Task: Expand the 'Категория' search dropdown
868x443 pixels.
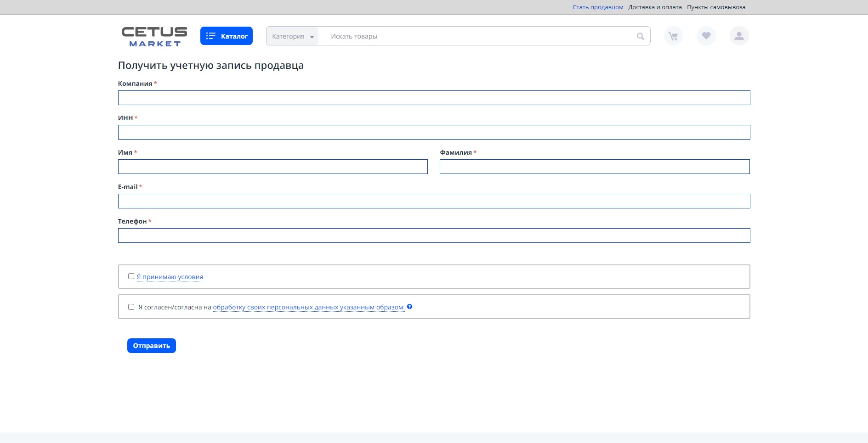Action: coord(292,36)
